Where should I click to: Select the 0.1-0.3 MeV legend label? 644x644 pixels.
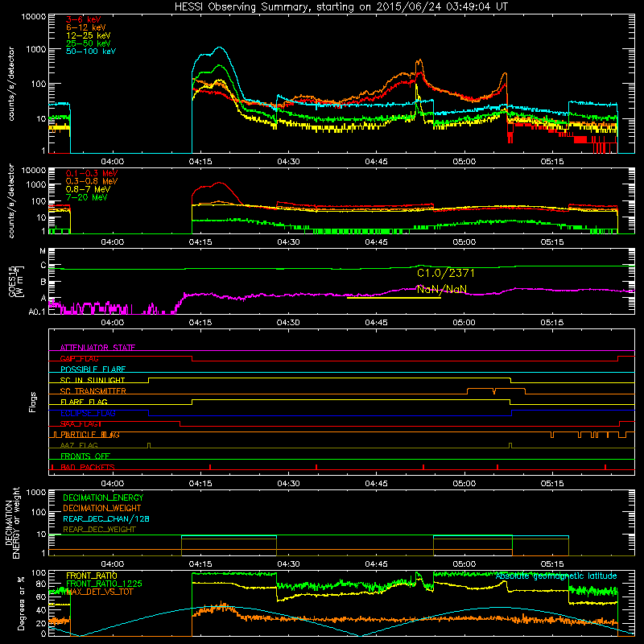92,173
